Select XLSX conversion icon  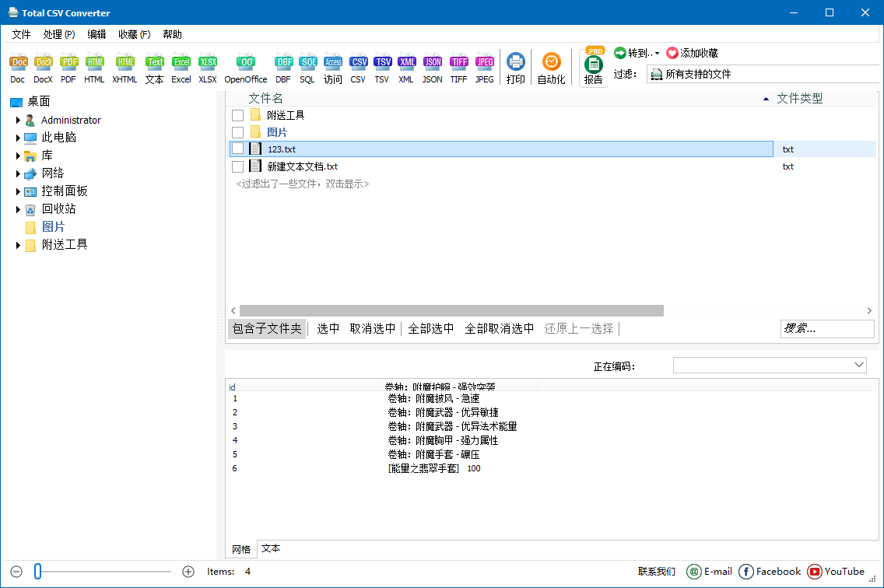208,68
